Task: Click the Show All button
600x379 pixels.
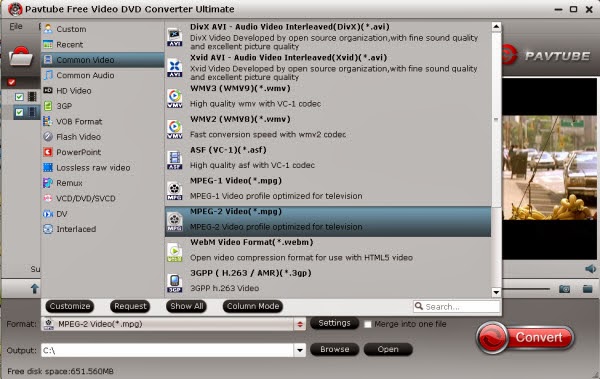Action: pos(186,306)
